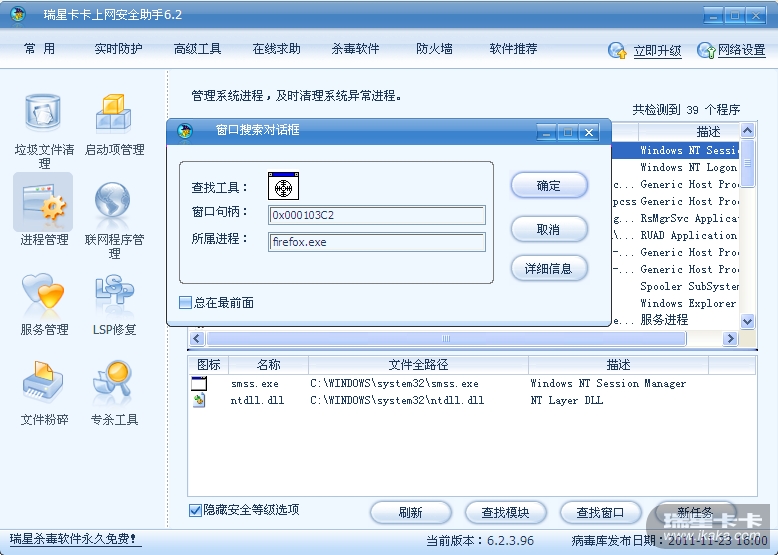
Task: Click module list 描述 column header
Action: (x=618, y=365)
